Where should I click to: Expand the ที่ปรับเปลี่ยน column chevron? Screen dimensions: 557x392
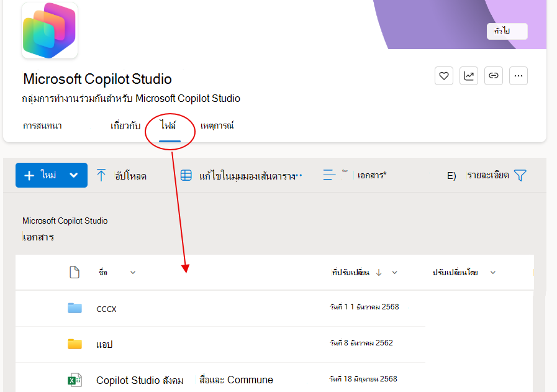point(395,273)
